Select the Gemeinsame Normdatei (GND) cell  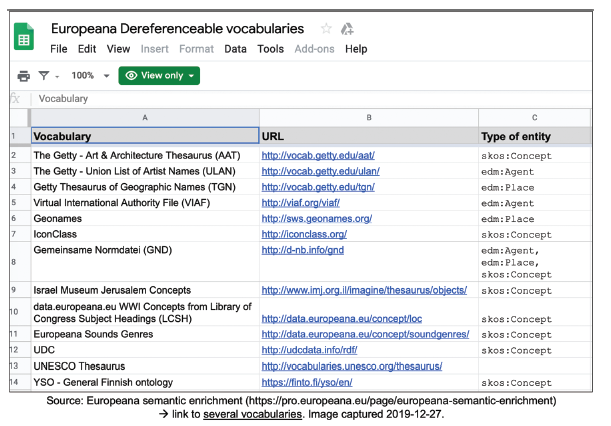click(x=145, y=262)
